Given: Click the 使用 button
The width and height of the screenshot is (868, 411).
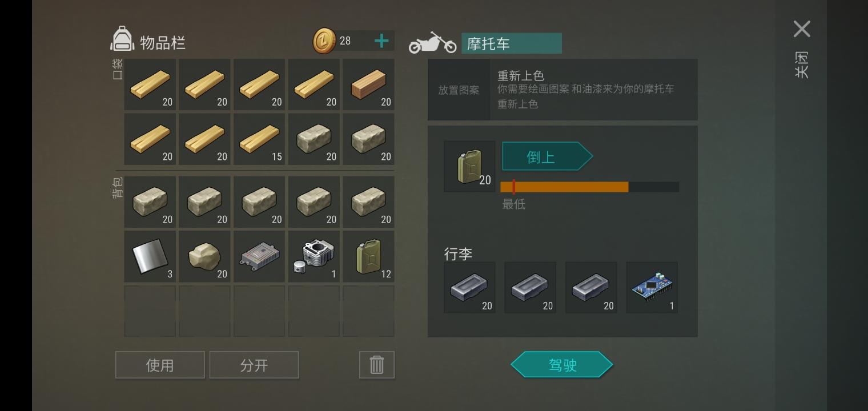Looking at the screenshot, I should [160, 365].
